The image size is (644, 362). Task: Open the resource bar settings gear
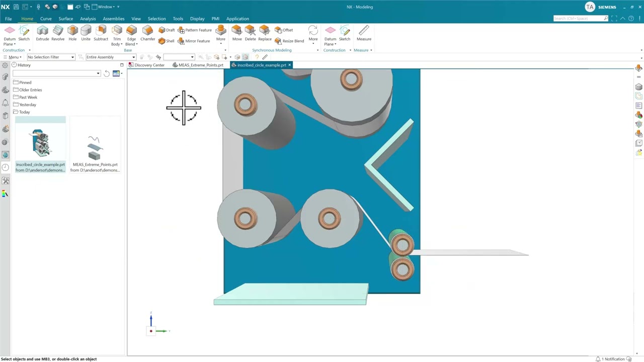5,65
